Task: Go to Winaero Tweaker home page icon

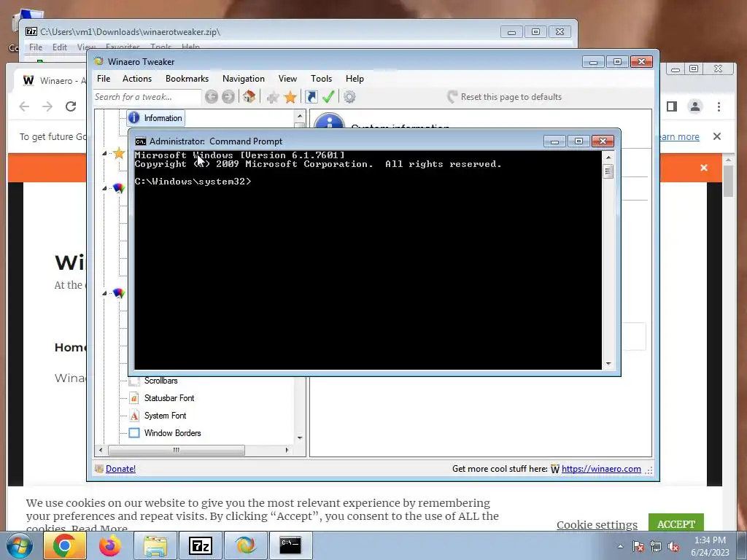Action: point(249,97)
